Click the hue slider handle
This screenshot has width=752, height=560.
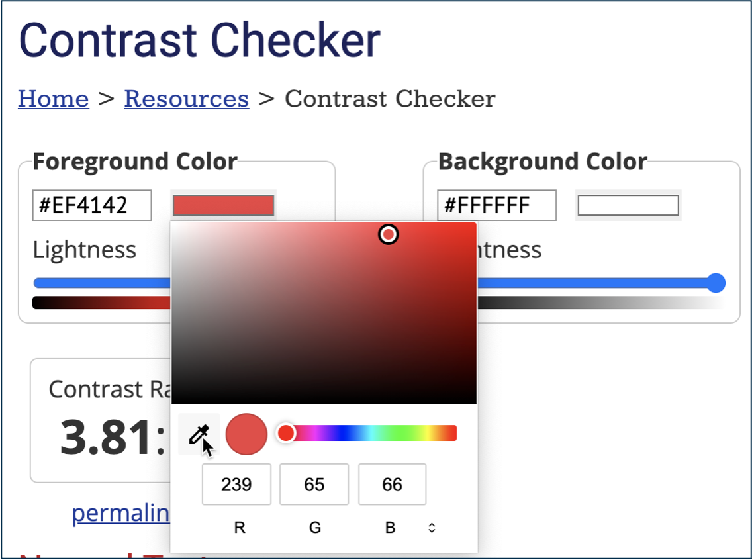click(286, 433)
